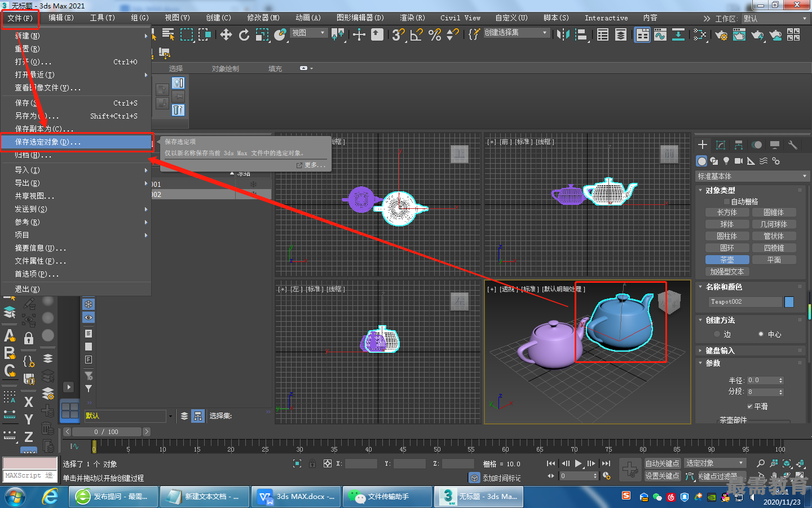The image size is (812, 508).
Task: Open the blue object color swatch
Action: point(789,302)
